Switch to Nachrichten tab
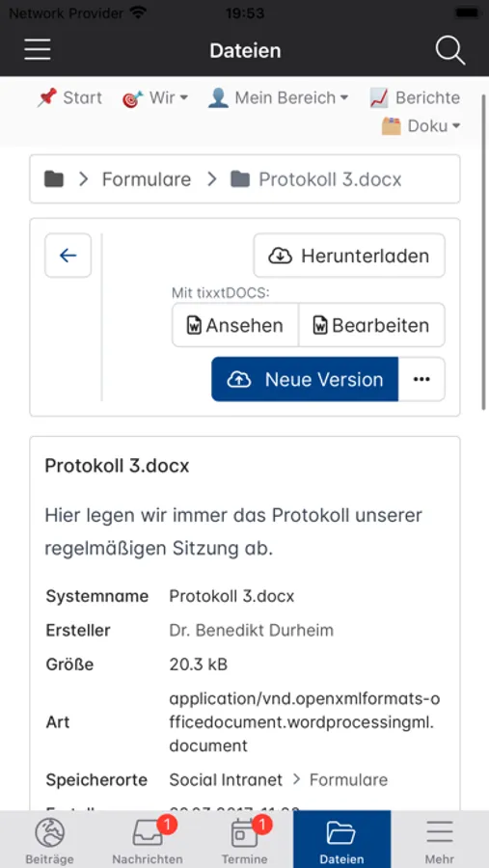This screenshot has width=489, height=868. [x=148, y=839]
